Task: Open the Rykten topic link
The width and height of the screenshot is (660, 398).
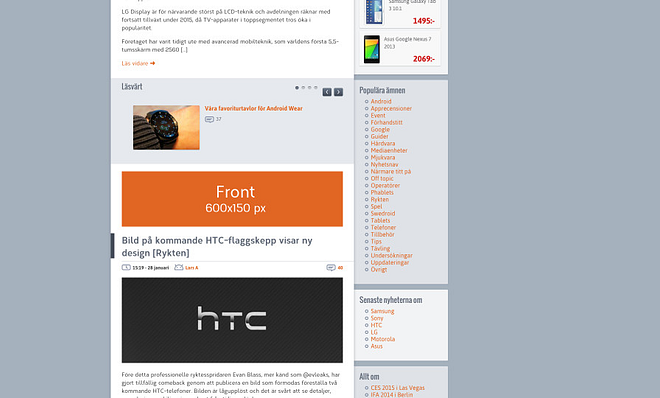Action: [380, 199]
